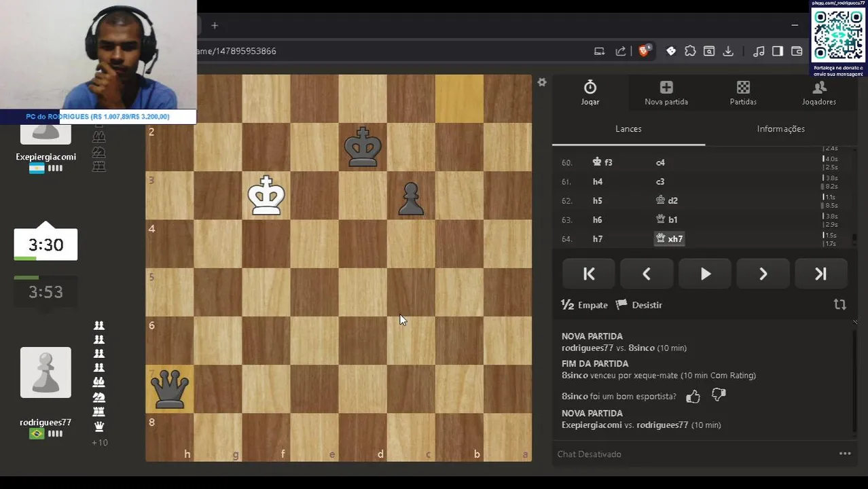Image resolution: width=868 pixels, height=489 pixels.
Task: Show the Informações tab
Action: [781, 129]
